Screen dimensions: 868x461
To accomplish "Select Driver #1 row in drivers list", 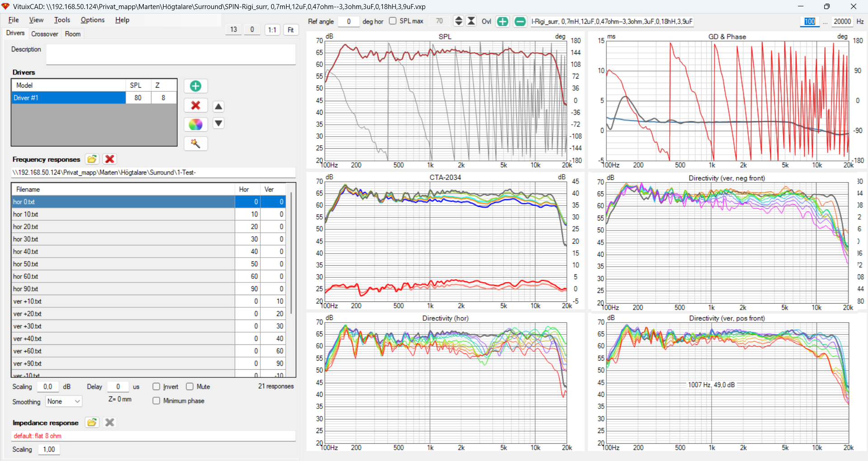I will click(94, 98).
